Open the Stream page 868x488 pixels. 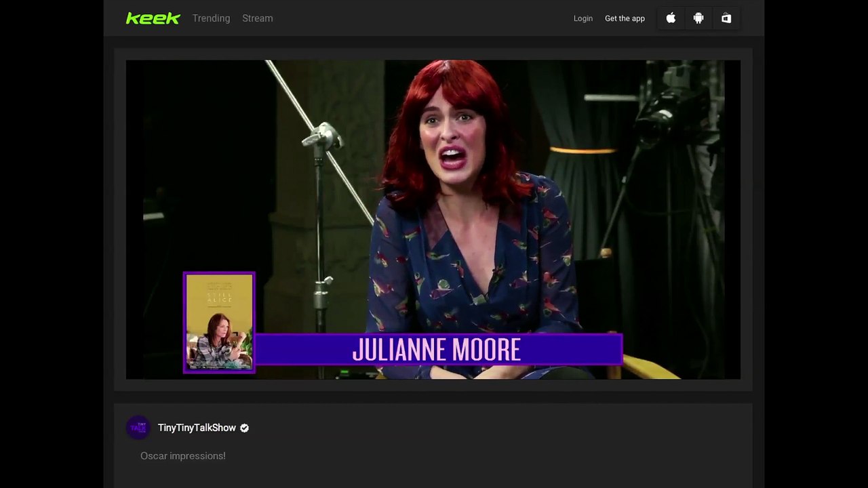(258, 18)
